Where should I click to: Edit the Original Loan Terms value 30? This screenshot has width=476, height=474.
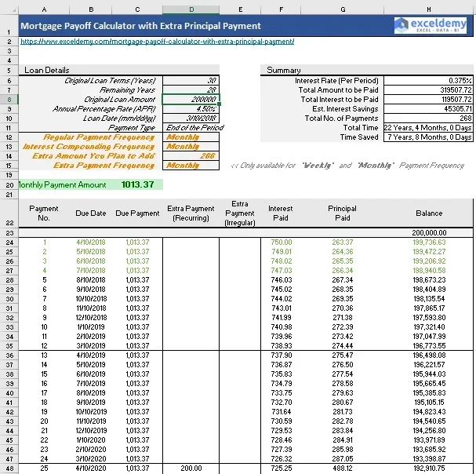[x=191, y=81]
